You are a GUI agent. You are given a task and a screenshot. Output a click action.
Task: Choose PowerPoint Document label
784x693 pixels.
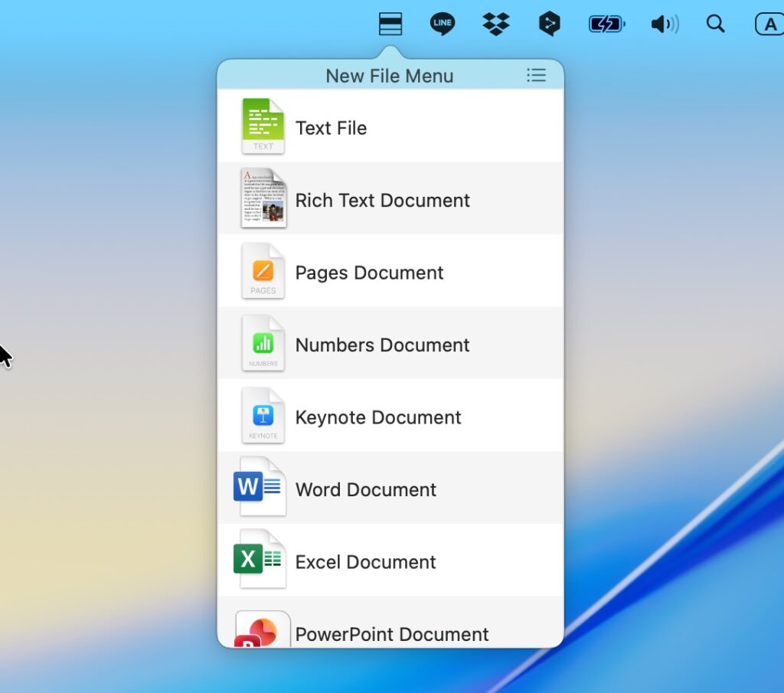coord(391,635)
